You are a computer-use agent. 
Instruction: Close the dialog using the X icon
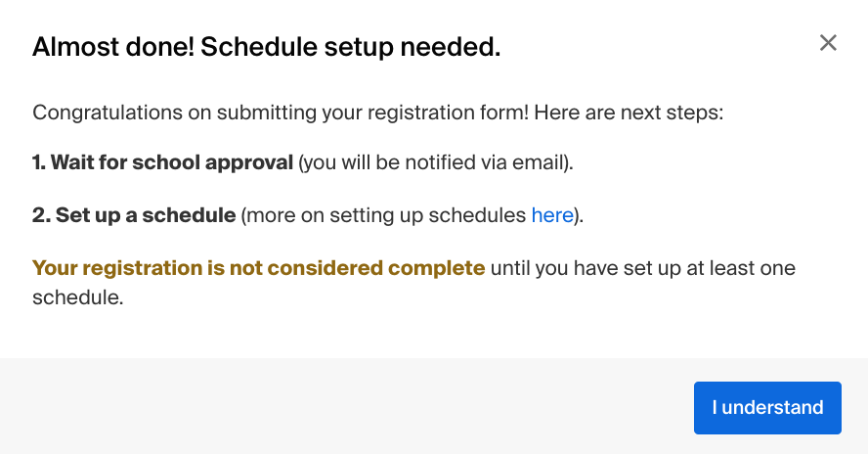point(828,43)
